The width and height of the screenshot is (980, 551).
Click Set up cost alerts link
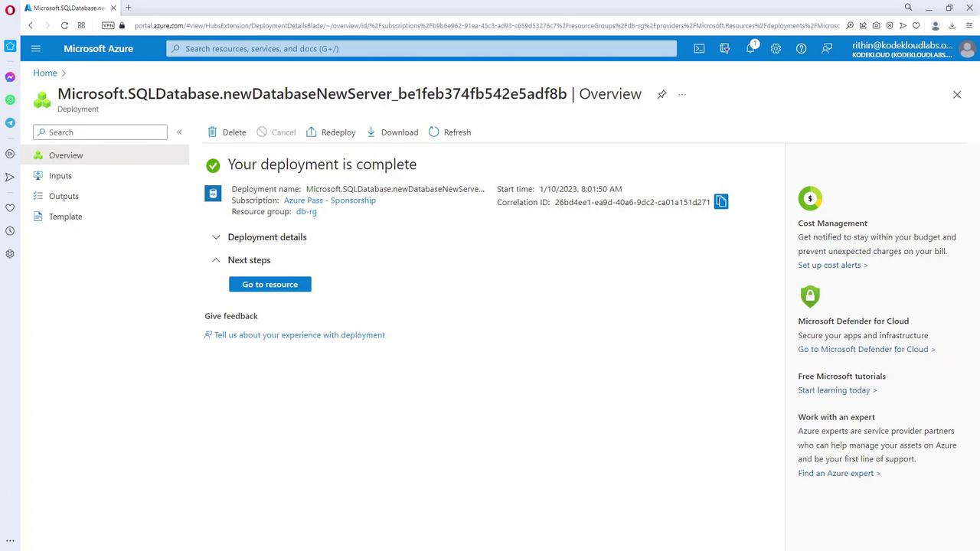coord(833,265)
